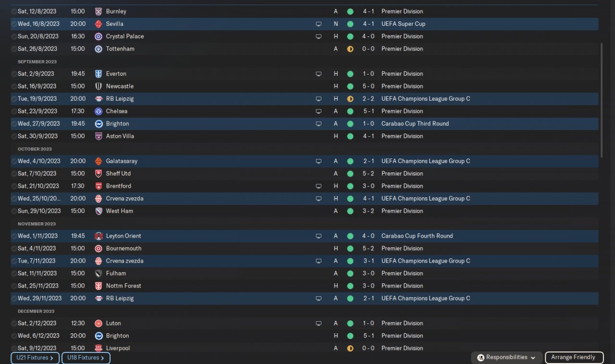
Task: Open the UEFA Super Cup competition link
Action: (x=403, y=24)
